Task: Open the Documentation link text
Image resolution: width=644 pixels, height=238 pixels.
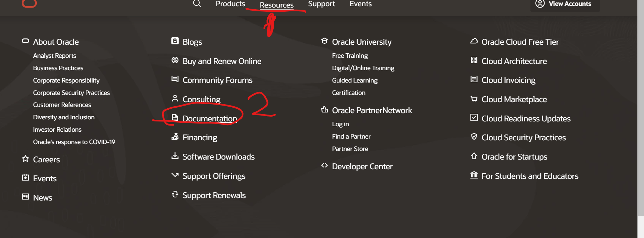Action: [210, 119]
